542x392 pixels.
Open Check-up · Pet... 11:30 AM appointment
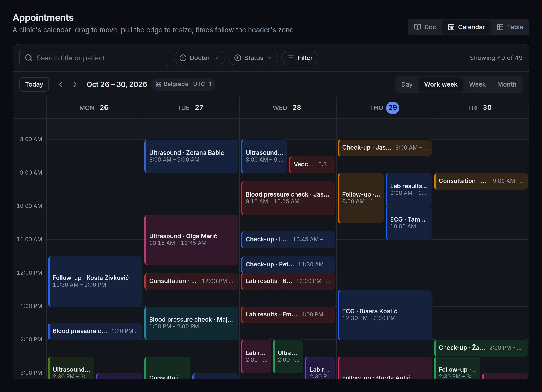(x=288, y=265)
